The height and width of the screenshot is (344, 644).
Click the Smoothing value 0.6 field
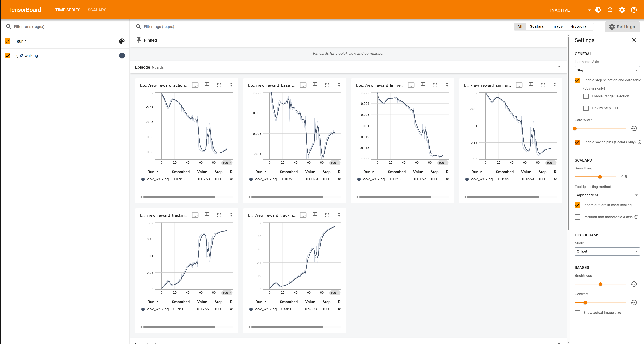[x=630, y=177]
